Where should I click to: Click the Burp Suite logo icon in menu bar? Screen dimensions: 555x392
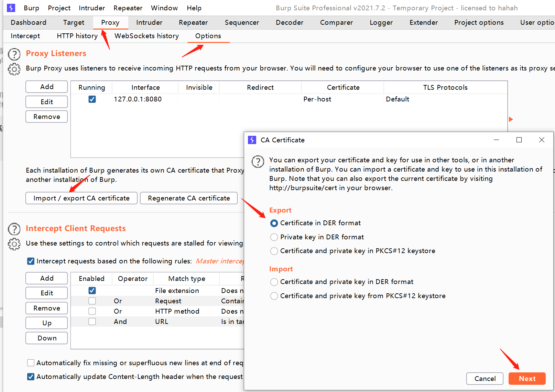click(11, 8)
